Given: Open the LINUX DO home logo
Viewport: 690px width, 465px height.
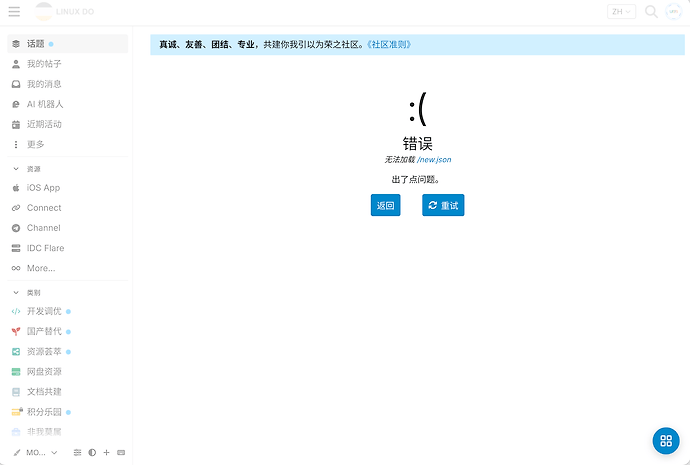Looking at the screenshot, I should coord(65,11).
